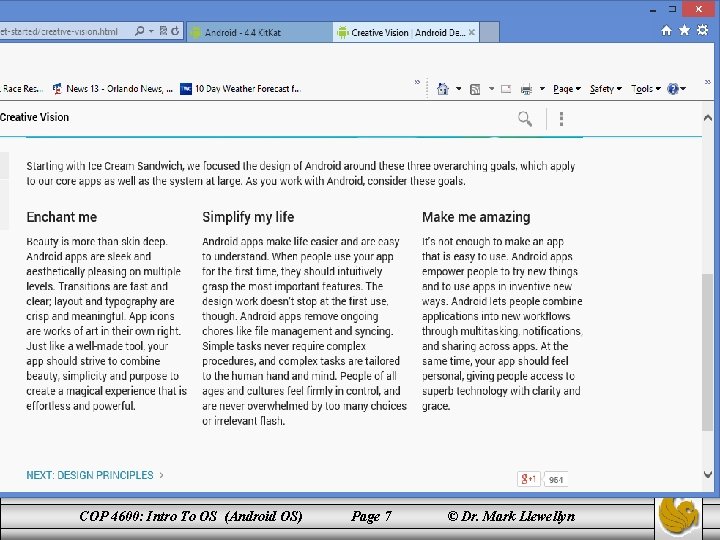Open the Page menu
Screen dimensions: 720x540
[x=567, y=89]
